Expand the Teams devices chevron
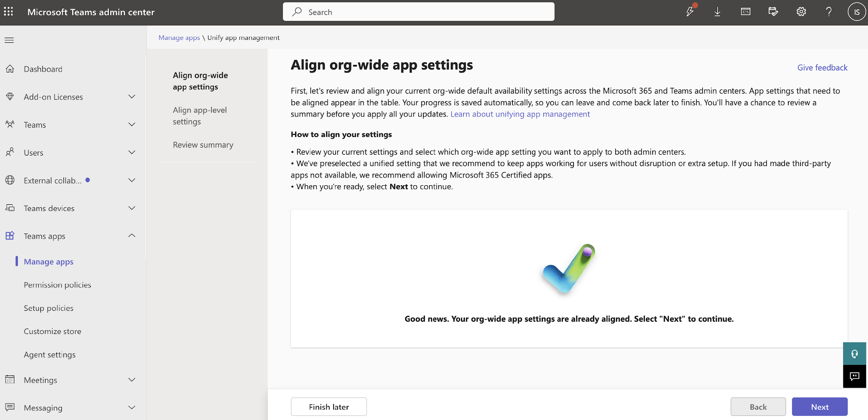Screen dimensions: 868x420 click(132, 208)
